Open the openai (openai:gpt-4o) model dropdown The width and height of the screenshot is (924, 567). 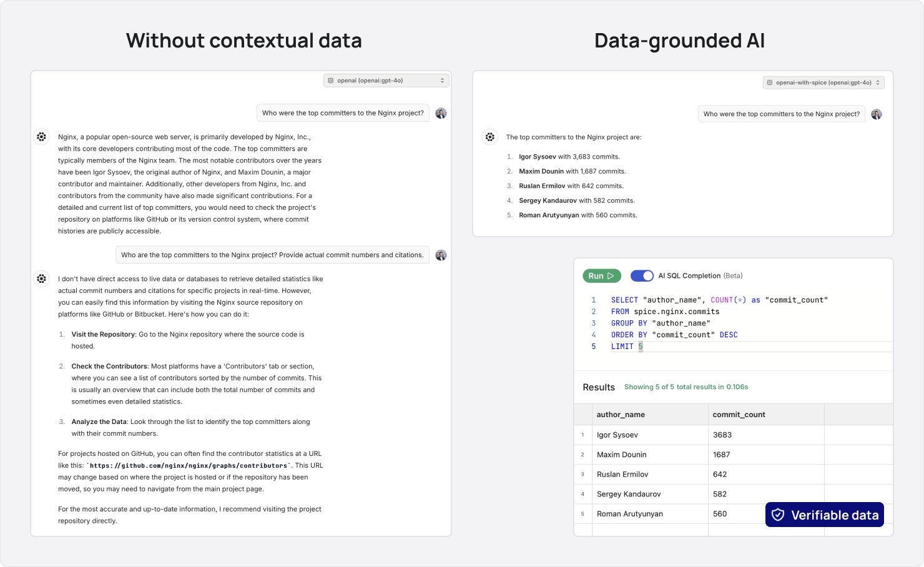[386, 80]
